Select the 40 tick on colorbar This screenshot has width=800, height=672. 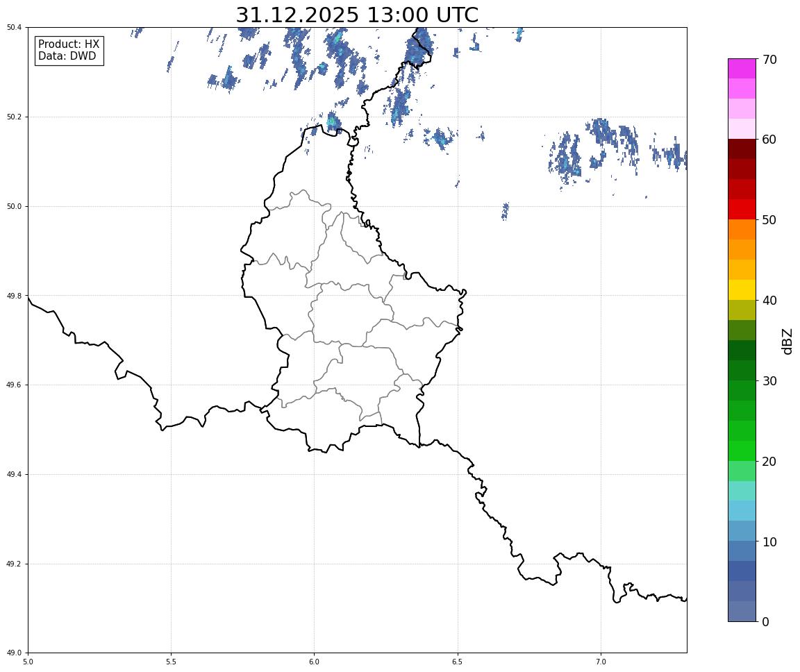click(x=769, y=301)
